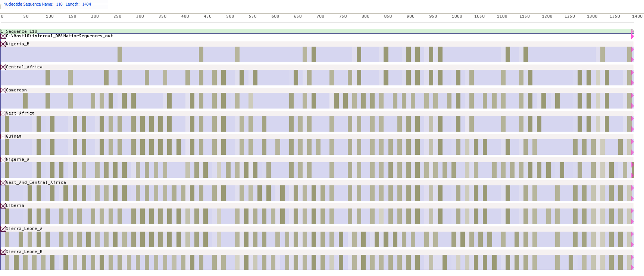Click the 'Nucleotide Sequence Name:' label
Viewport: 644px width, 276px height.
[28, 4]
